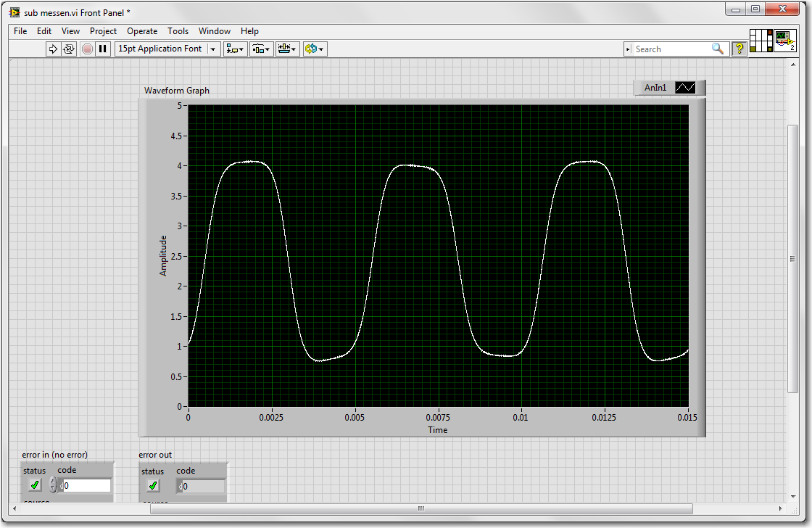Click the VI icon in top-right corner
The width and height of the screenshot is (812, 528).
(784, 41)
